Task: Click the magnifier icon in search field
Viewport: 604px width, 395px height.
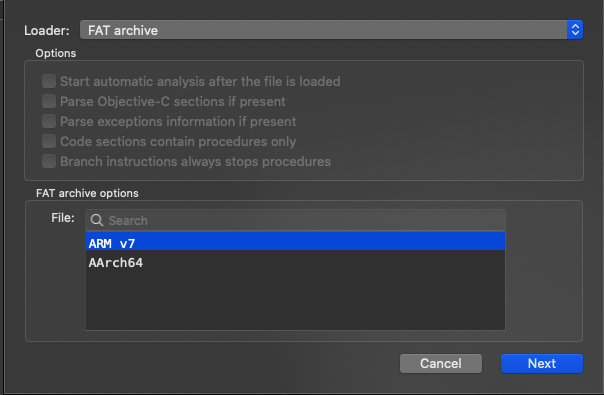Action: [x=96, y=220]
